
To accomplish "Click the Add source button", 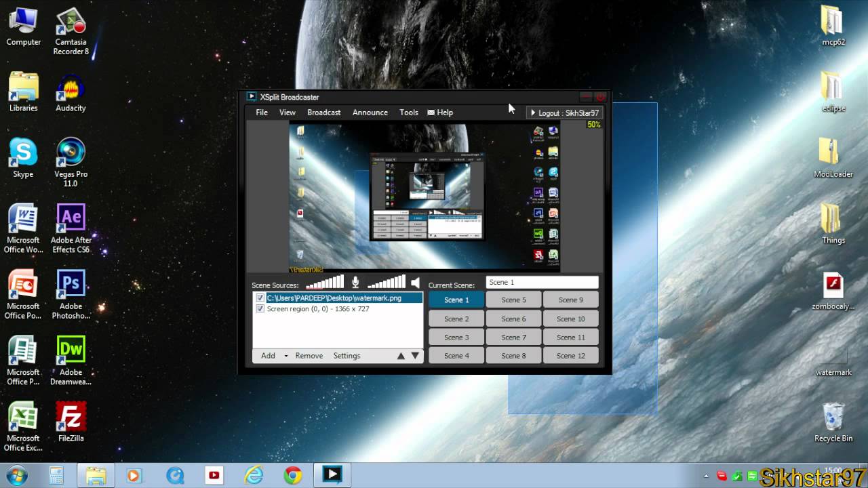I will coord(269,356).
